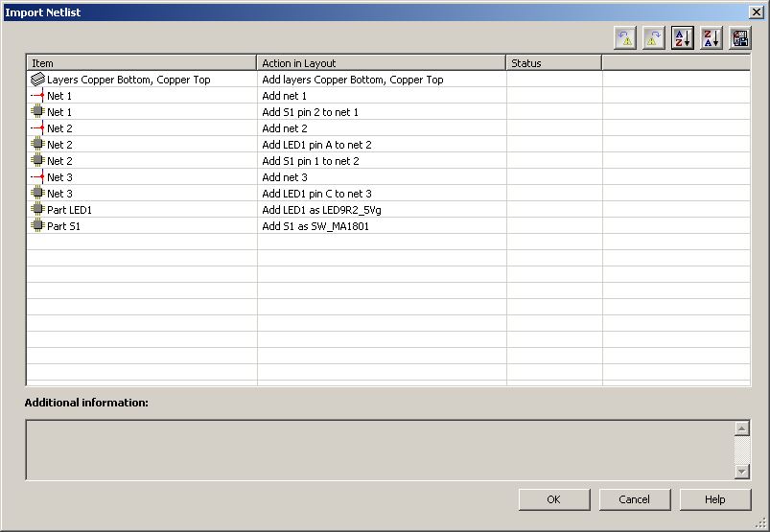The width and height of the screenshot is (770, 532).
Task: Open Help for Import Netlist
Action: coord(715,499)
